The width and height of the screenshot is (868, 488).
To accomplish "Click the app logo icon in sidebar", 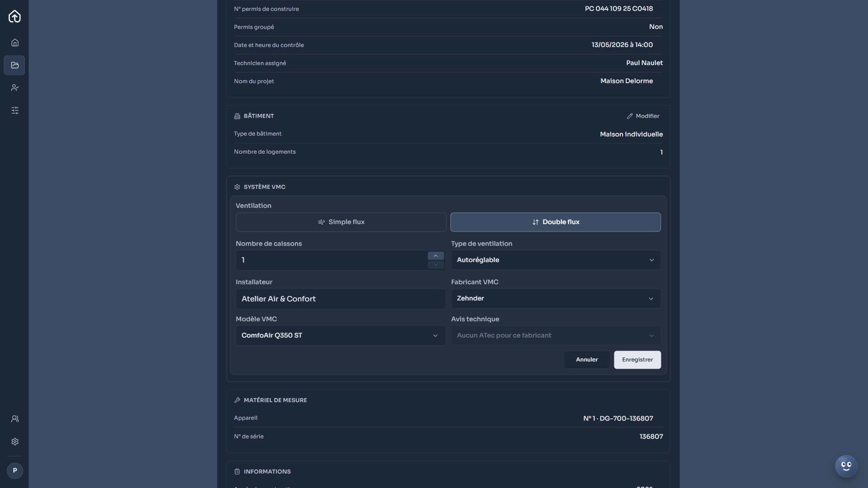I will click(14, 16).
